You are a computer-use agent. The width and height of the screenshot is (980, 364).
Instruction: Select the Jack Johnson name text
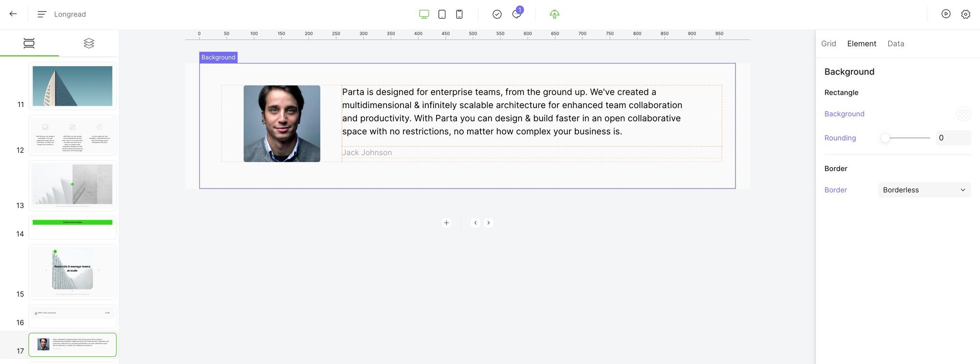click(367, 153)
